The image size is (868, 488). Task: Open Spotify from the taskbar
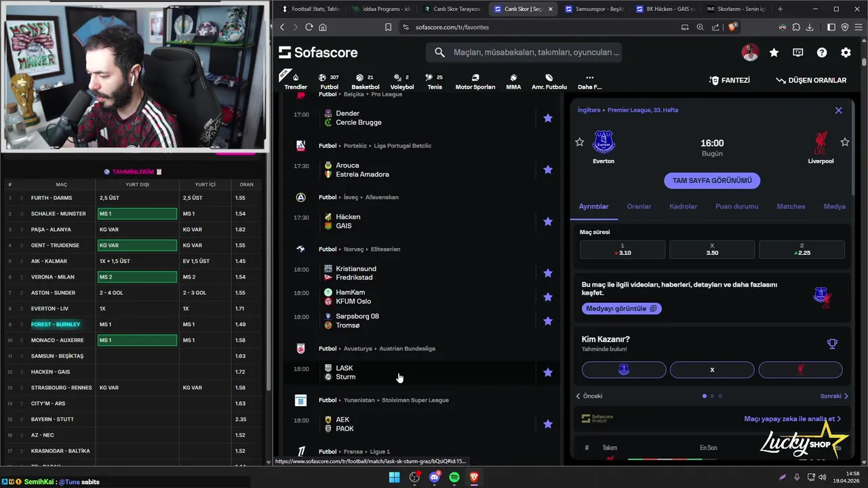pos(454,477)
